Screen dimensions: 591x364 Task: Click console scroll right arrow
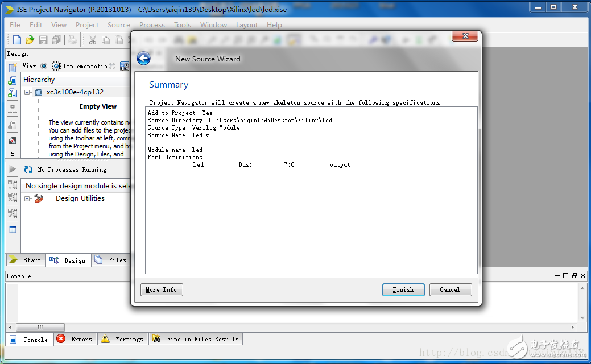[x=573, y=327]
